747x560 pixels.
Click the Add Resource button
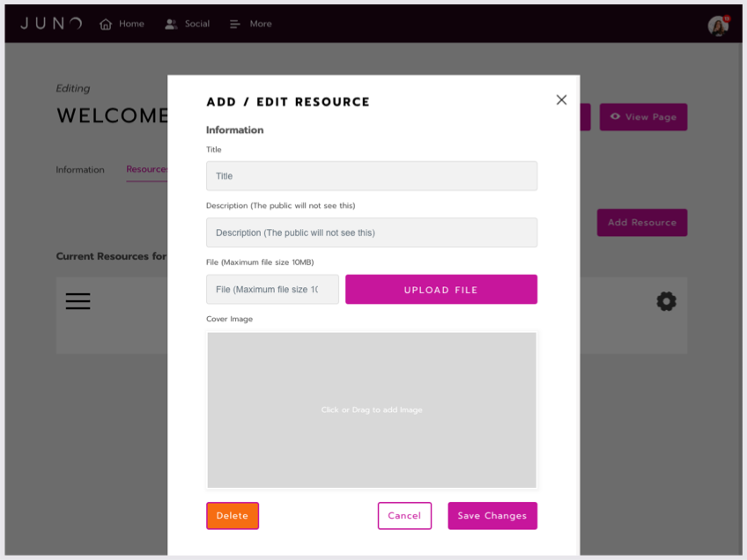(642, 223)
